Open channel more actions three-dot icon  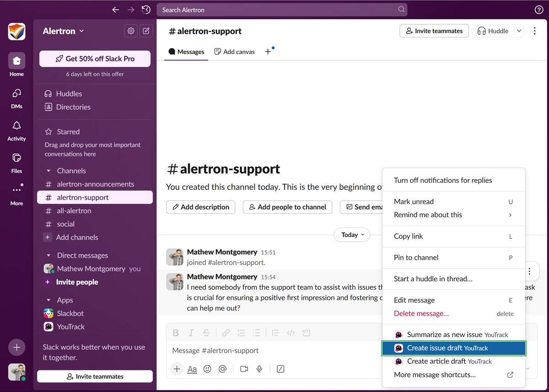[x=535, y=31]
